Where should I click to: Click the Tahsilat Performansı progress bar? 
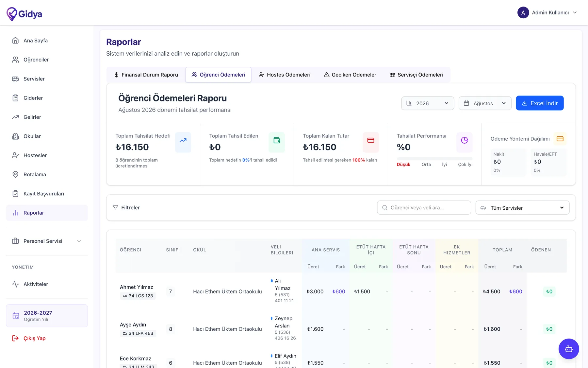click(x=434, y=158)
